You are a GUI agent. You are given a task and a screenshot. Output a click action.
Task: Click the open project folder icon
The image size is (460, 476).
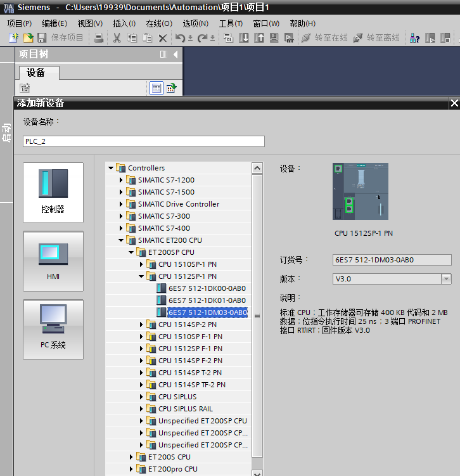tap(28, 38)
